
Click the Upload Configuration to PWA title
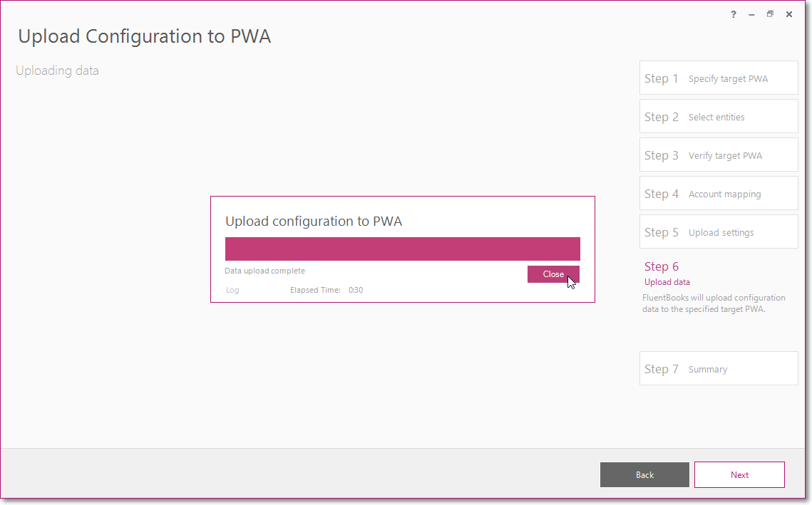pyautogui.click(x=145, y=36)
